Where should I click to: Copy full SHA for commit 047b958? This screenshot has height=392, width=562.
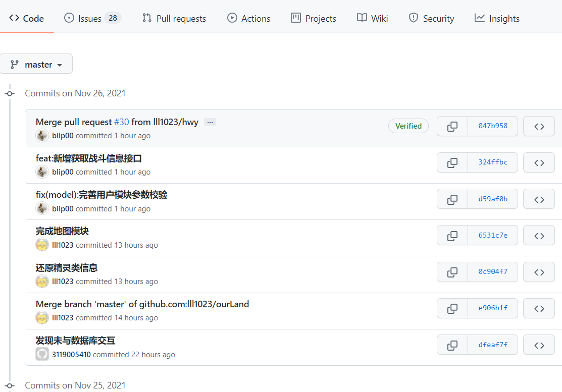click(x=452, y=126)
